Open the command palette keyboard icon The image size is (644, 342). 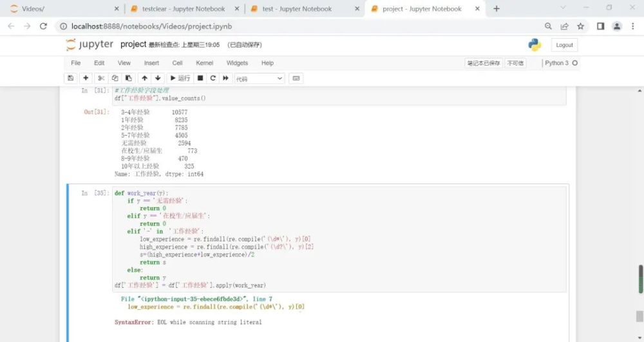(296, 78)
